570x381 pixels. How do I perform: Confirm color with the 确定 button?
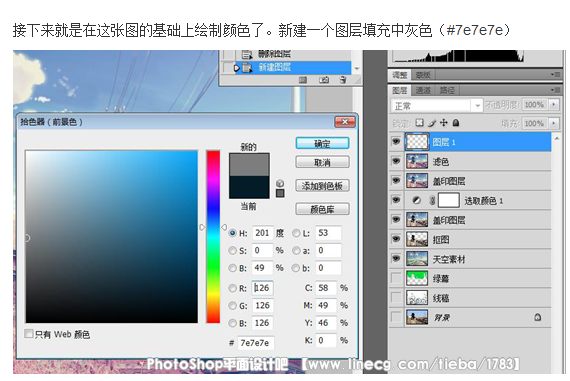point(322,144)
